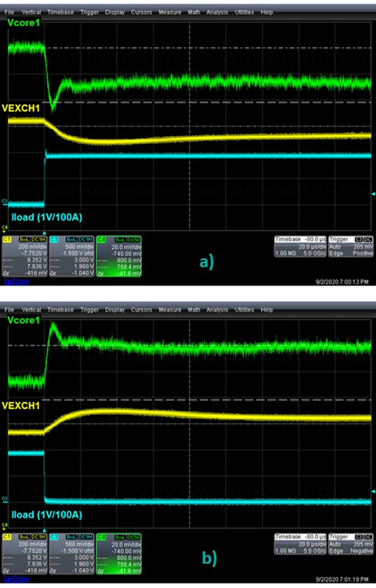Open the Trigger menu in screenshot a)

click(89, 12)
